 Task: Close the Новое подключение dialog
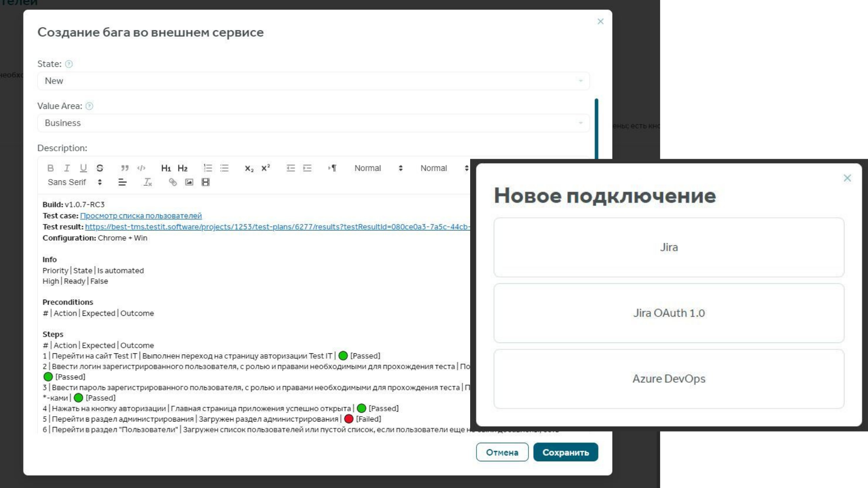(x=847, y=178)
